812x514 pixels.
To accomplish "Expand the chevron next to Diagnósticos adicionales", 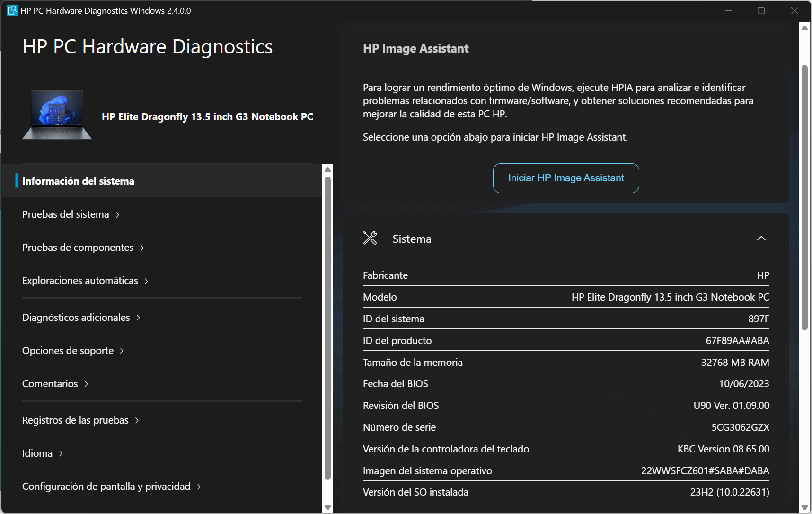I will click(x=138, y=318).
